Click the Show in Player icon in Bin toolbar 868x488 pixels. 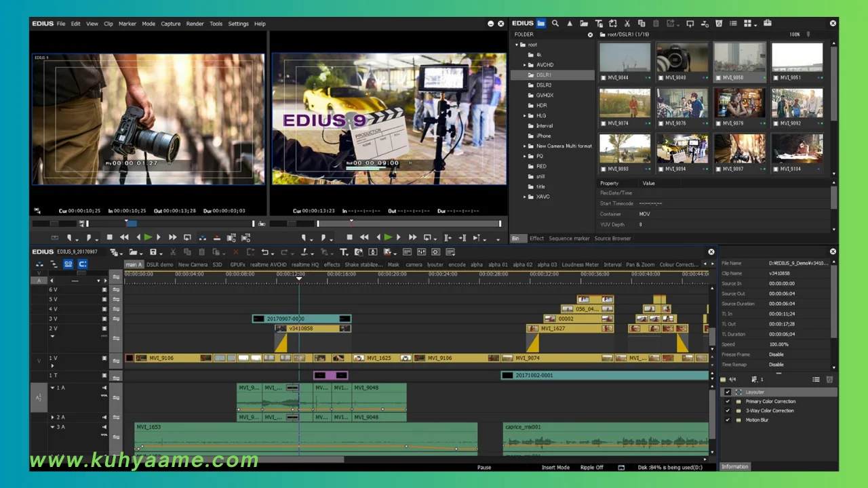click(690, 23)
